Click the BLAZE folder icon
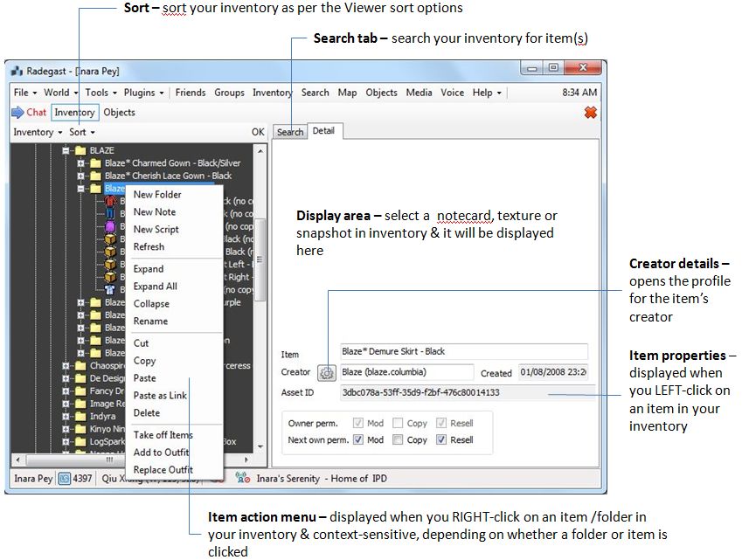The height and width of the screenshot is (560, 742). click(x=80, y=151)
